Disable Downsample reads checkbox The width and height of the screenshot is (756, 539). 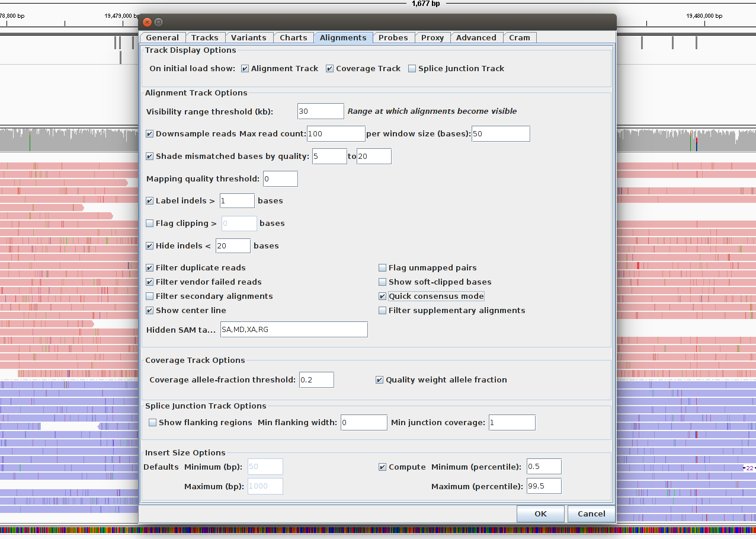tap(150, 134)
